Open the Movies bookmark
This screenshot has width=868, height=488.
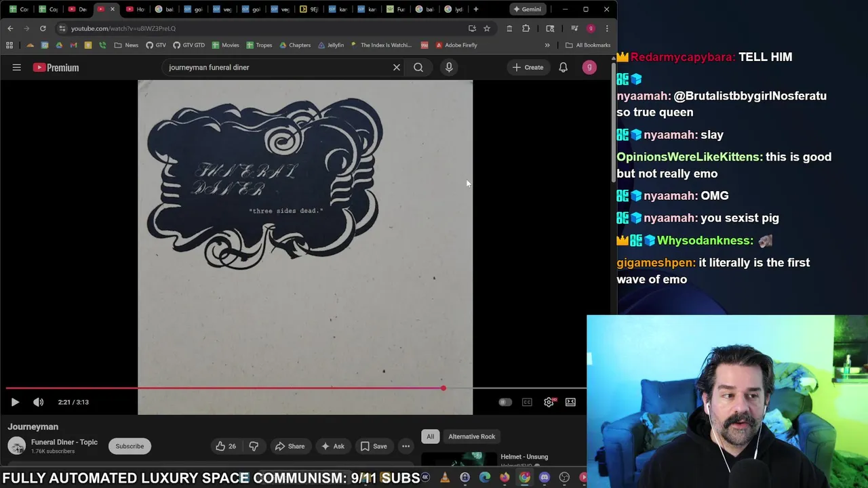pos(226,45)
